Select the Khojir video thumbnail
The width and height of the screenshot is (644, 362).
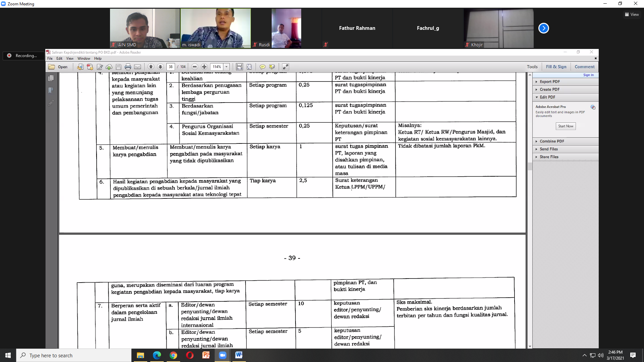pos(499,28)
